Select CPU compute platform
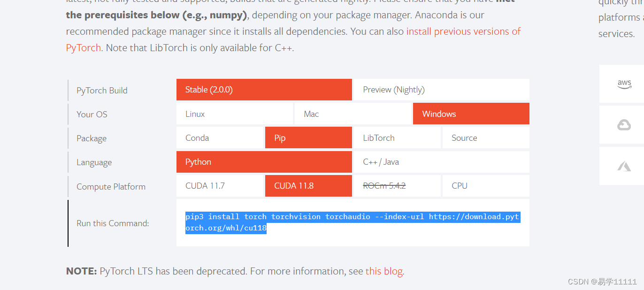 point(486,186)
